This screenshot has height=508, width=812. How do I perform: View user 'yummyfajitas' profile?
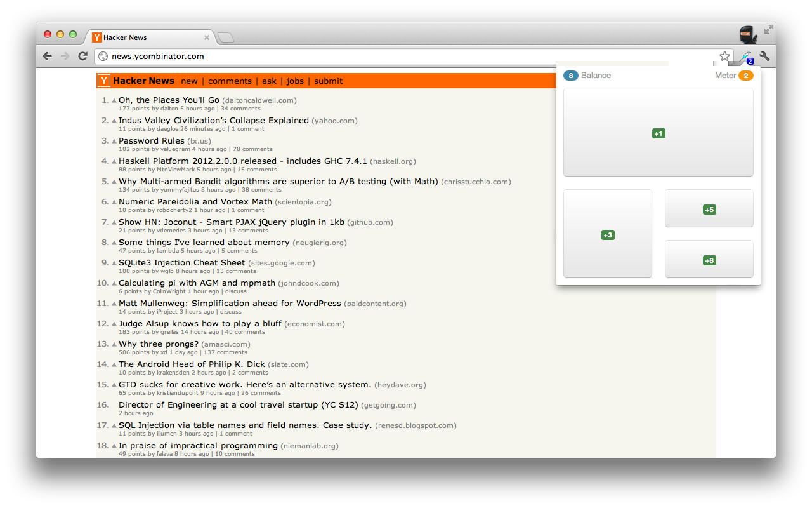[180, 190]
